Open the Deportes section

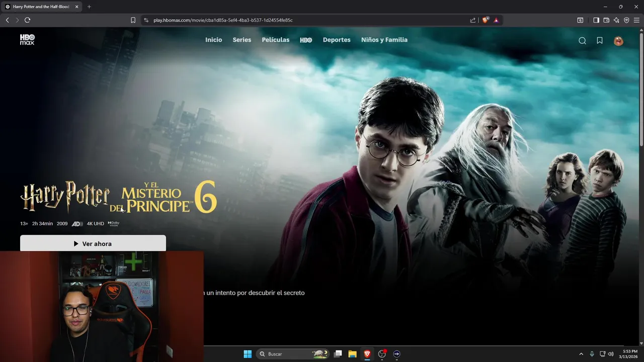[337, 40]
